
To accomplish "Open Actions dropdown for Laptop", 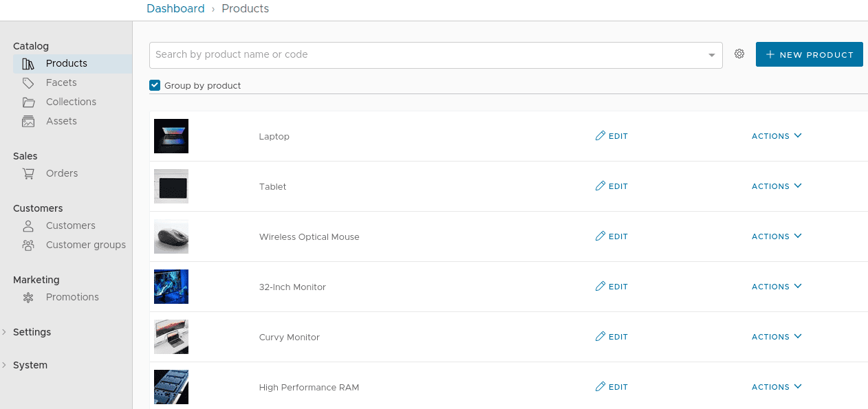I will pos(777,136).
